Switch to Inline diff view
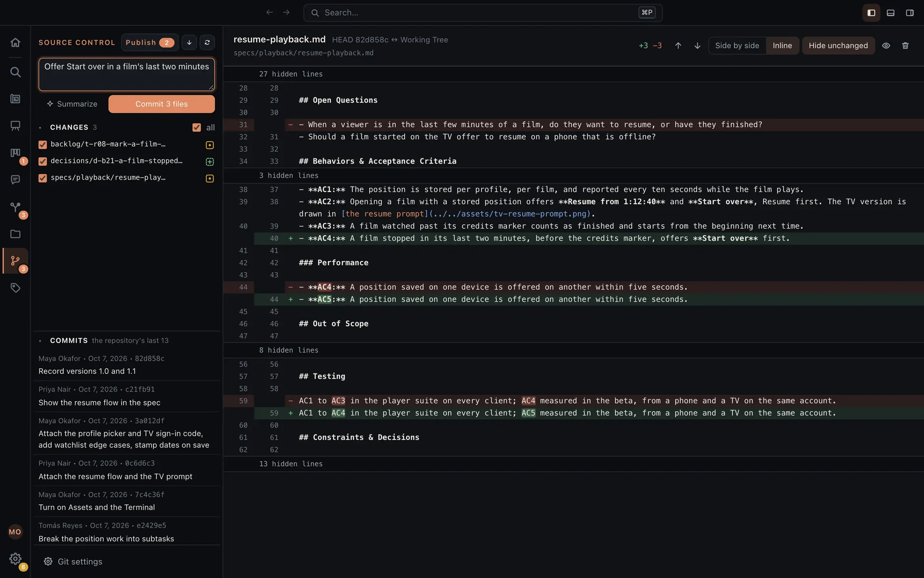 pyautogui.click(x=782, y=45)
